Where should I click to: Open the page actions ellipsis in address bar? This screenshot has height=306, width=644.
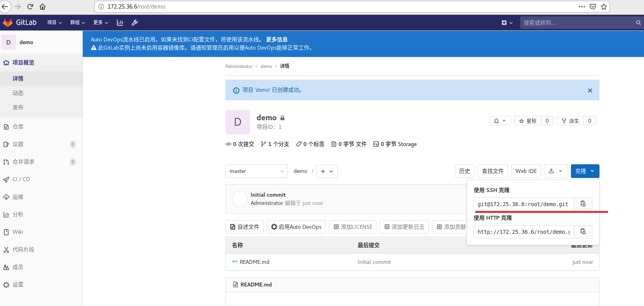click(x=582, y=7)
